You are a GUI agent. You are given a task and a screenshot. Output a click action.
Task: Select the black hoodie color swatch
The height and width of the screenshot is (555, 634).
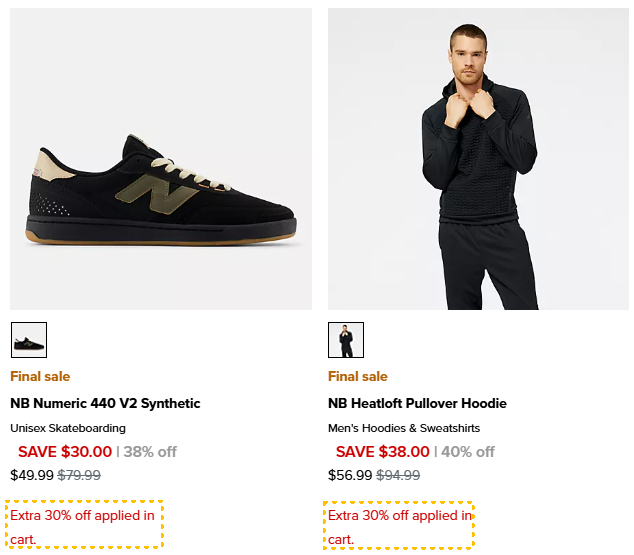[346, 340]
